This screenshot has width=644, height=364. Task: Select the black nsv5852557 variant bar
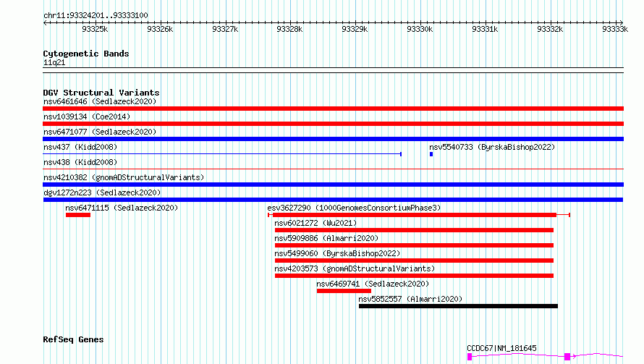coord(458,306)
